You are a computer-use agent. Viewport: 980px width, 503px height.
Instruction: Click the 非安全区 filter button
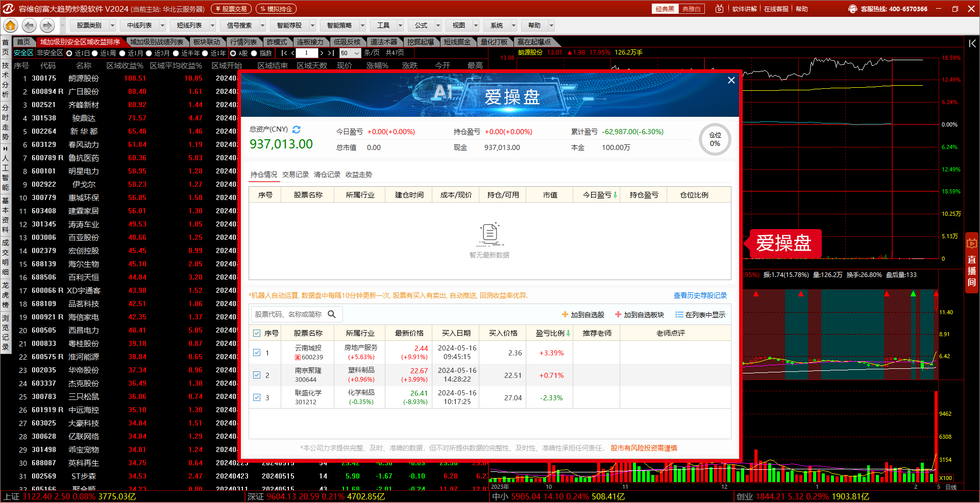pos(50,53)
